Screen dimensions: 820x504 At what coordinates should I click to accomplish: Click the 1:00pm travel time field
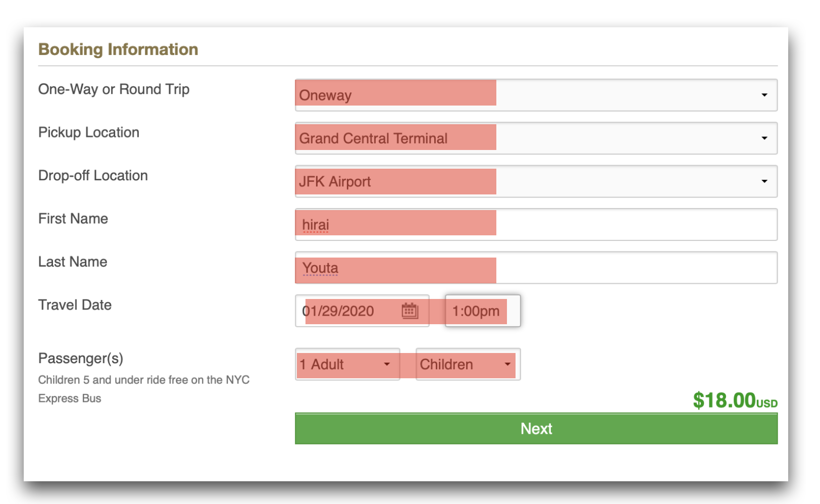pyautogui.click(x=483, y=311)
